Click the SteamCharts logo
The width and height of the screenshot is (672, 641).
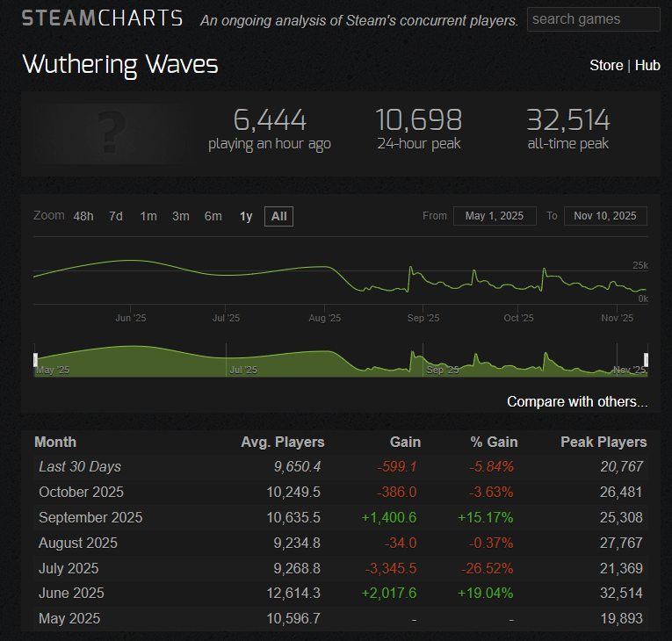click(x=102, y=18)
